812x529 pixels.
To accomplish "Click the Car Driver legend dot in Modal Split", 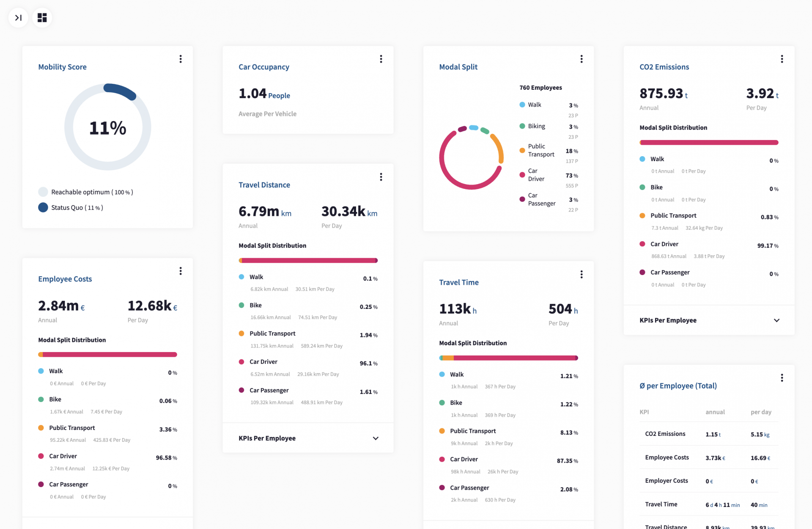I will tap(522, 175).
